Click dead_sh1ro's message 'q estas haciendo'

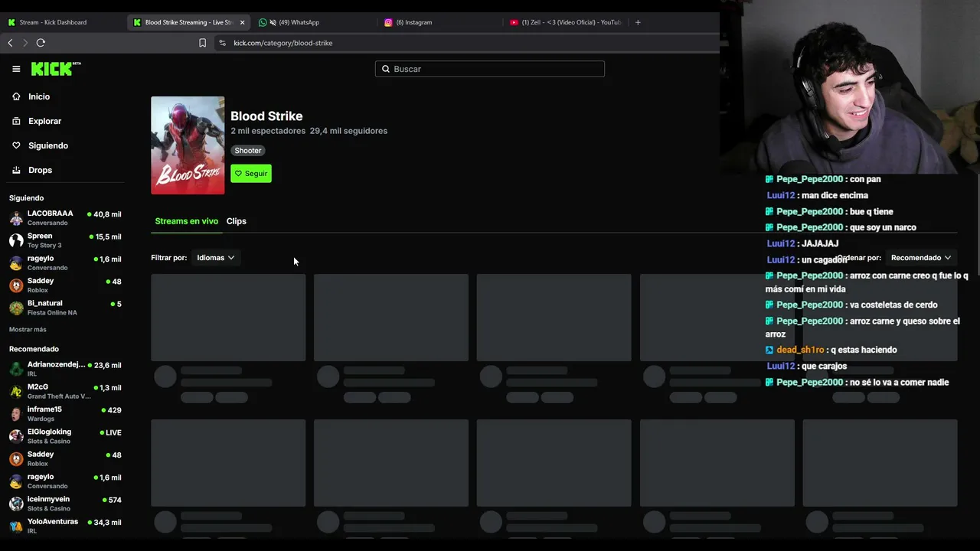[x=864, y=350]
